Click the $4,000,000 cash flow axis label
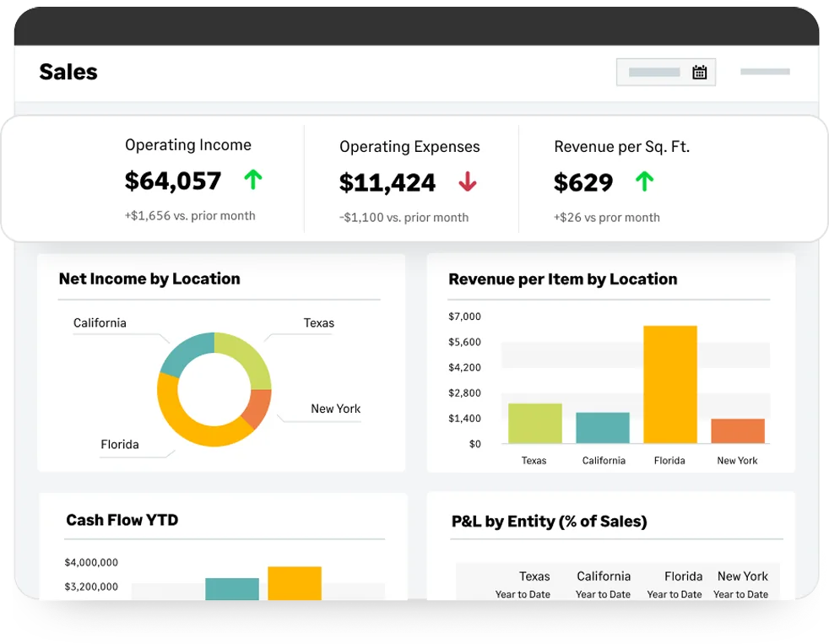The height and width of the screenshot is (644, 829). (x=91, y=563)
